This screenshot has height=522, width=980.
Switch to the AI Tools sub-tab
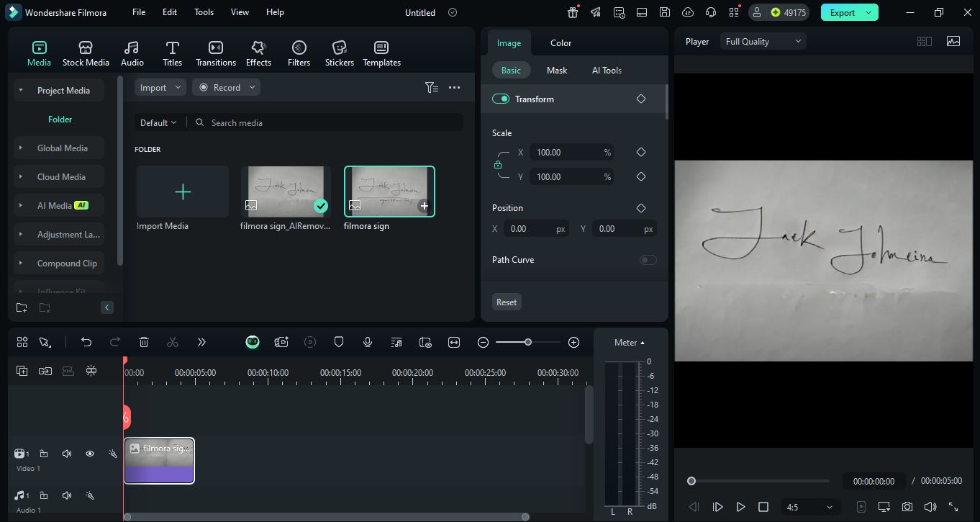point(607,70)
